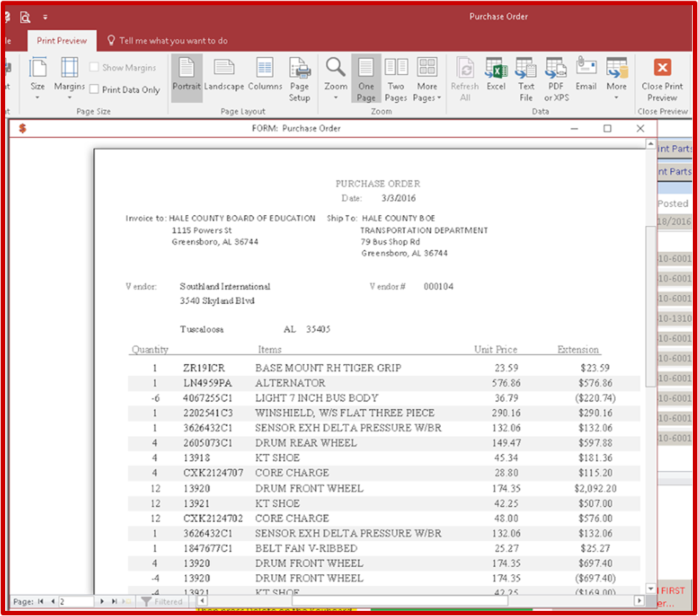Go to first page of preview

41,601
